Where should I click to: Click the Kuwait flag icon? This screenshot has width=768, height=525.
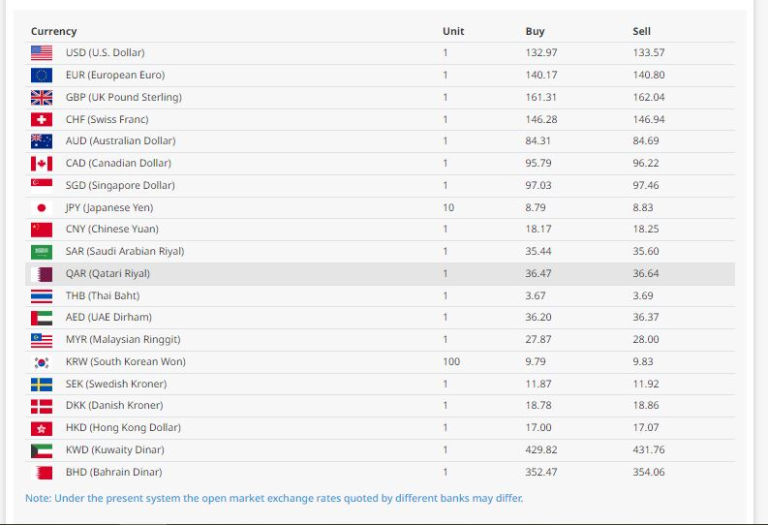(41, 450)
